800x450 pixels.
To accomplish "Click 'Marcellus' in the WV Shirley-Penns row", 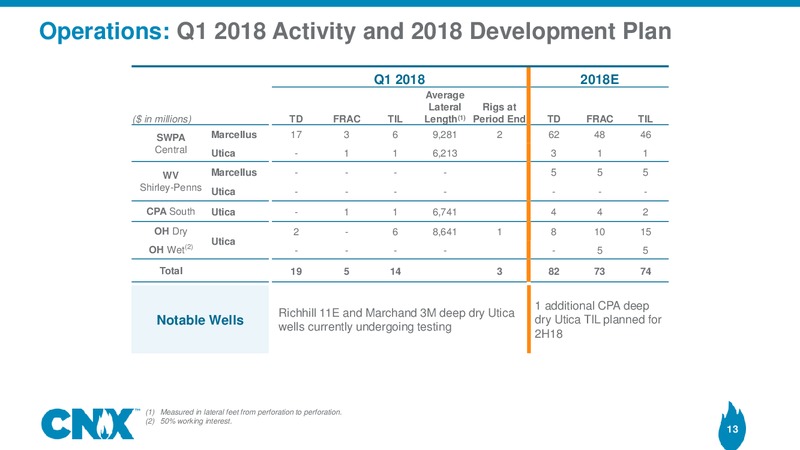I will tap(234, 172).
